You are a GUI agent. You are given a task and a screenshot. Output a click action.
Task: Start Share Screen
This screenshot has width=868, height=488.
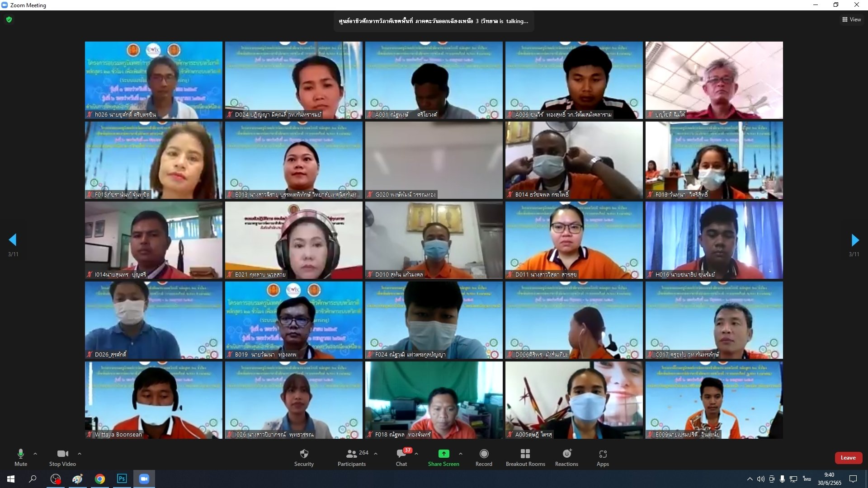443,457
